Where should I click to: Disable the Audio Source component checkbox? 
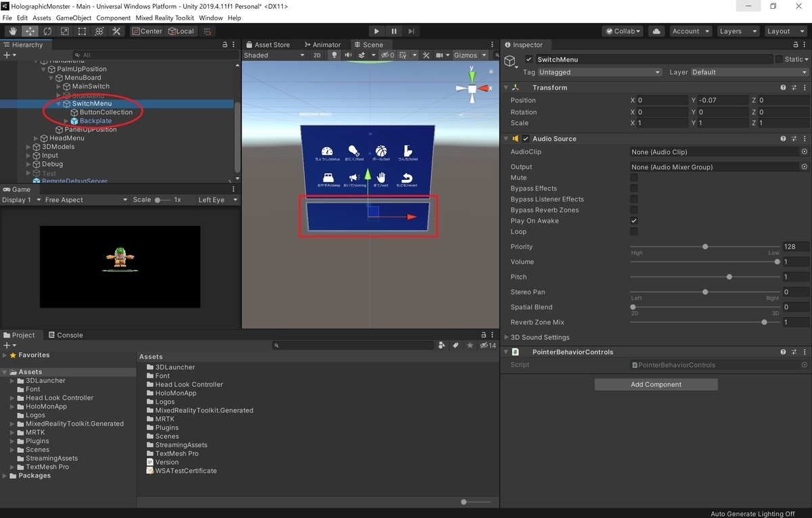coord(526,139)
